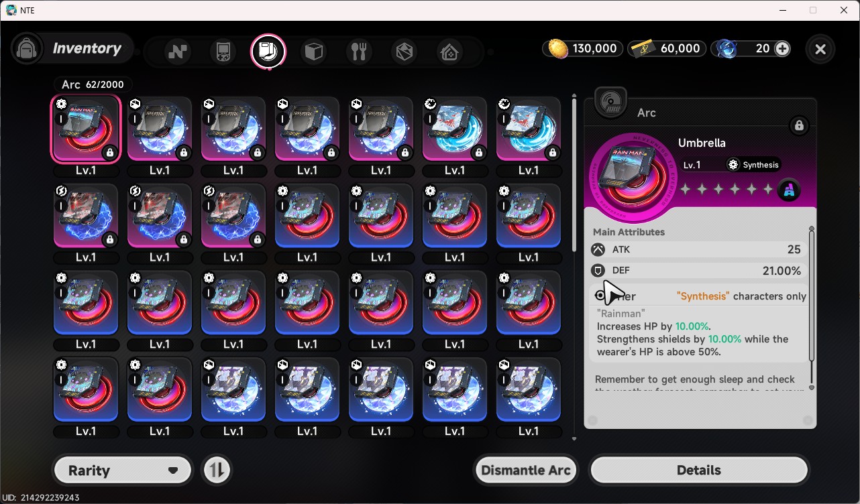Select the first cyan shark arc thumbnail

tap(455, 129)
